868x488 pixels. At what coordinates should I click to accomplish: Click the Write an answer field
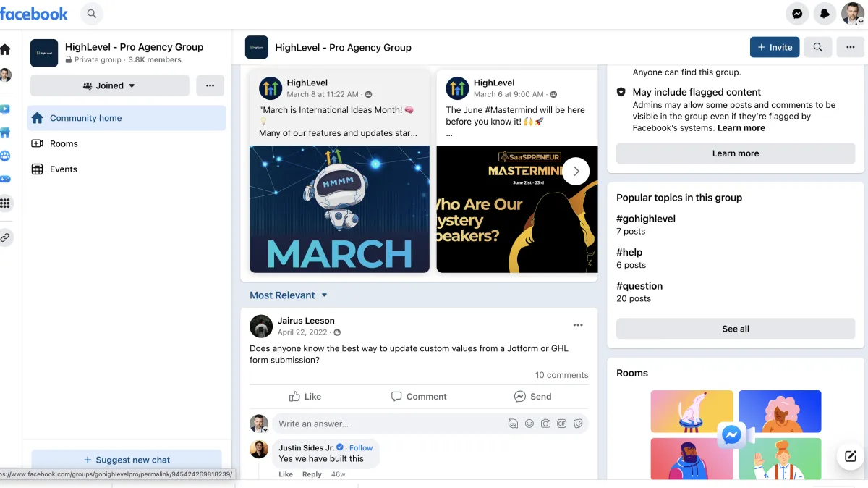pyautogui.click(x=430, y=424)
